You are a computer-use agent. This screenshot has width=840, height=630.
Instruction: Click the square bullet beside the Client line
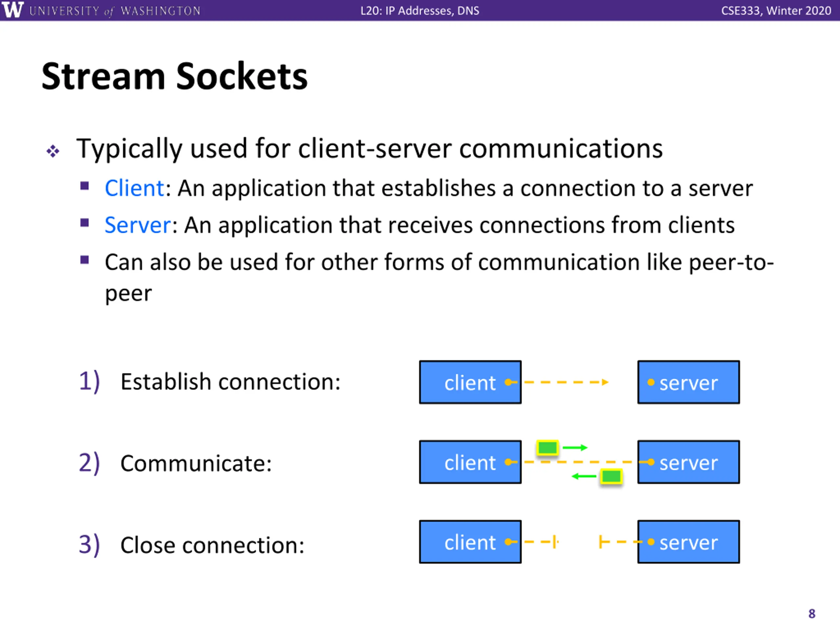coord(84,186)
